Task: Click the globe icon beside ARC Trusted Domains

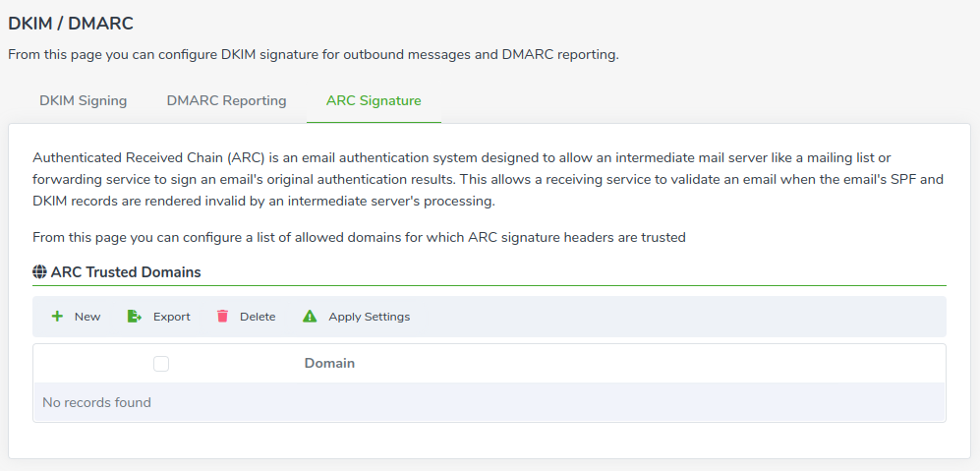Action: (39, 272)
